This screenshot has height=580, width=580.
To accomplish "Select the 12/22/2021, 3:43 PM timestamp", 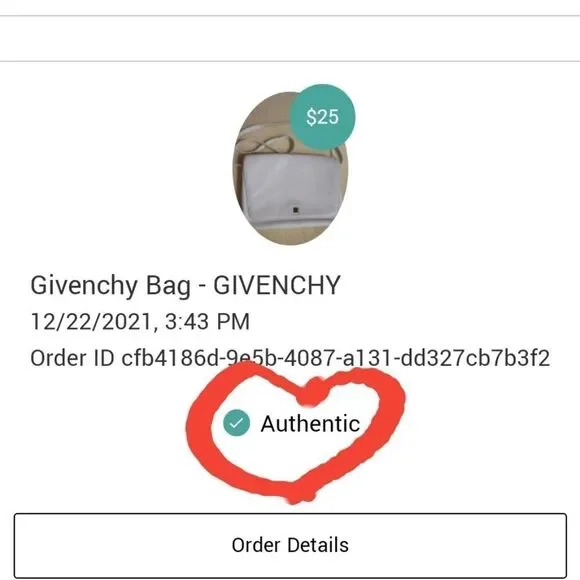I will coord(140,321).
